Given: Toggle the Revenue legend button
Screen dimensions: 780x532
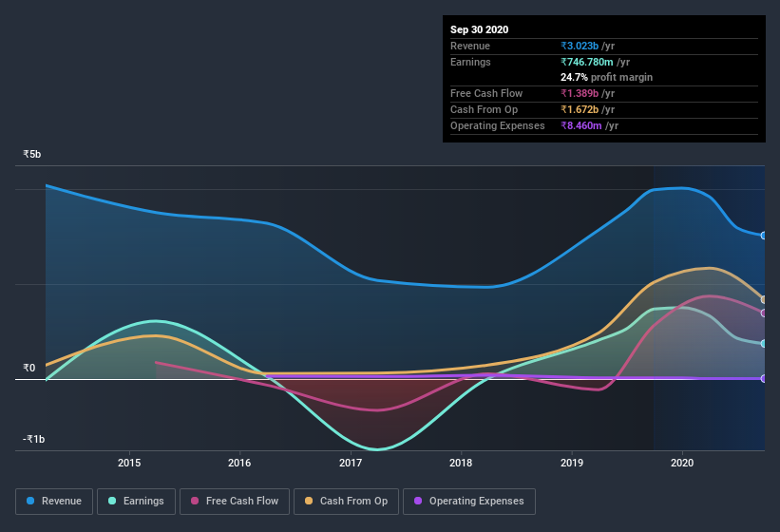Looking at the screenshot, I should (x=54, y=502).
